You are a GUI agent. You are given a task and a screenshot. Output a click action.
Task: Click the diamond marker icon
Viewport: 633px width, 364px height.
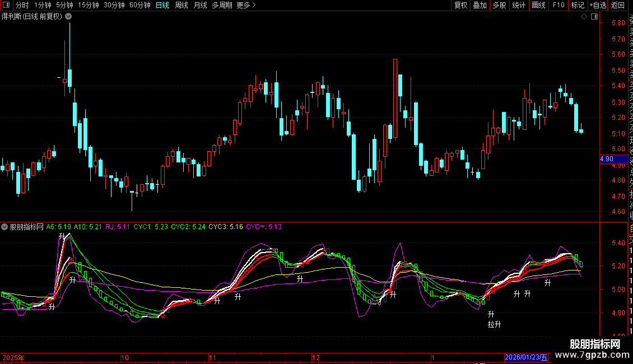coord(584,17)
